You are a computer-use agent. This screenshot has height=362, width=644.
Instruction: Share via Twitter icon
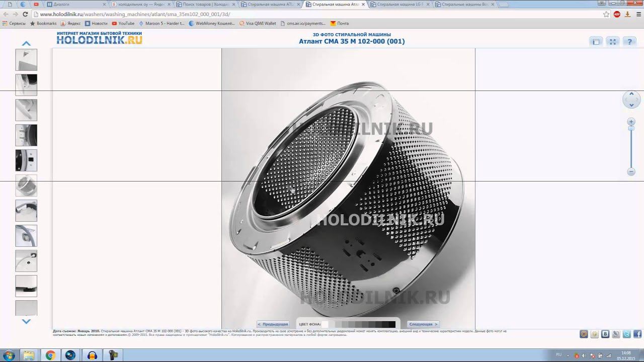coord(626,334)
